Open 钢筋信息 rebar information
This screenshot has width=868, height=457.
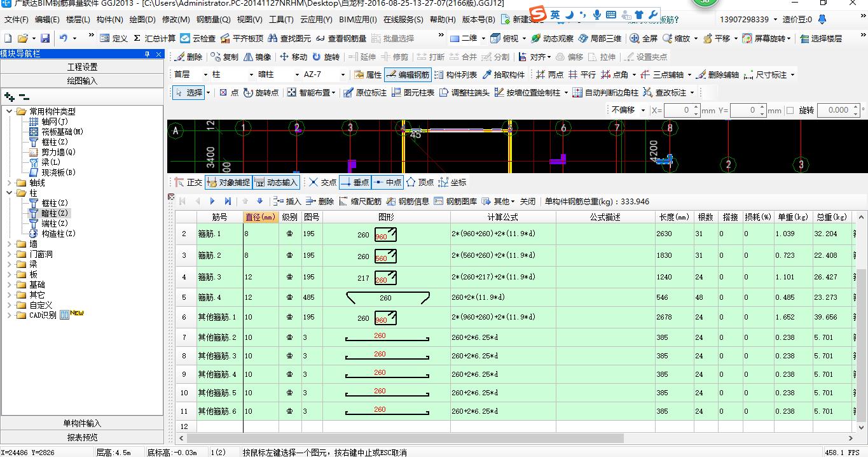(408, 201)
